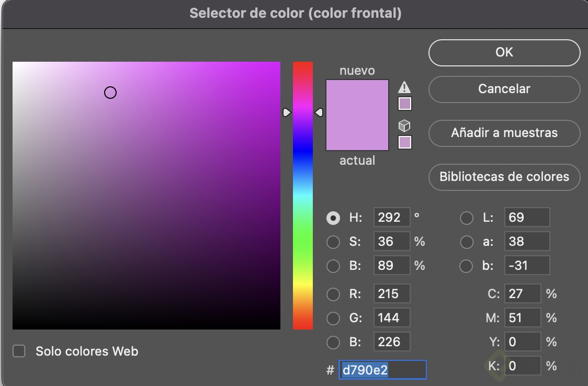Click Añadir a muestras button

pos(504,133)
